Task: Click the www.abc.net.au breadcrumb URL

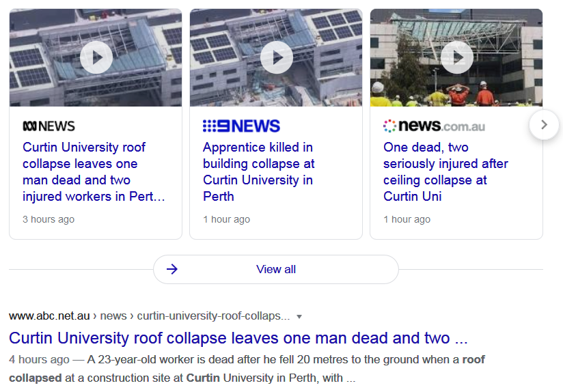Action: click(49, 316)
